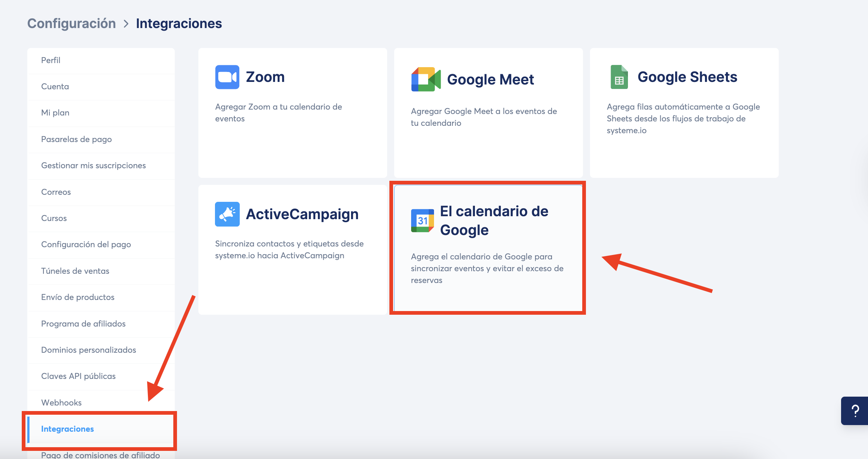Click the ActiveCampaign megaphone icon
This screenshot has width=868, height=459.
[227, 214]
